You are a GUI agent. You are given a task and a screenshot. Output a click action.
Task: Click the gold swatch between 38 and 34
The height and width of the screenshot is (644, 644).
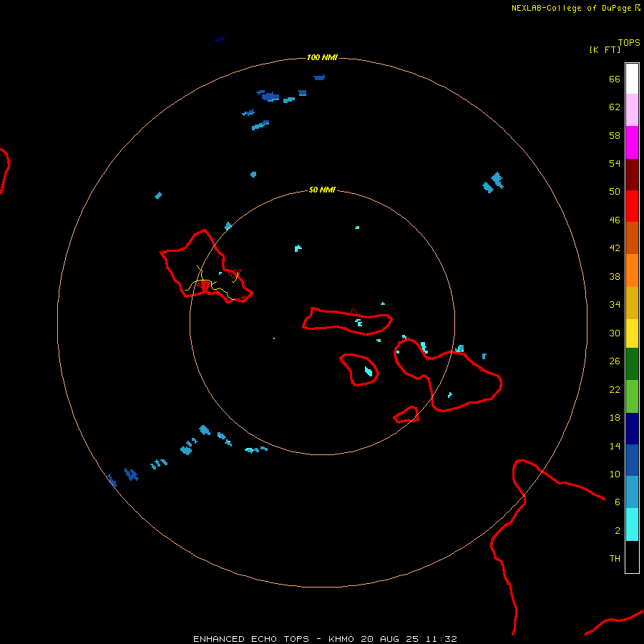pyautogui.click(x=632, y=303)
